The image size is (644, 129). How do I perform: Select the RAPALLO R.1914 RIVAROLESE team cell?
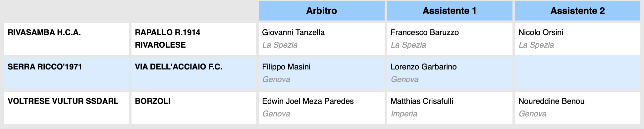194,39
